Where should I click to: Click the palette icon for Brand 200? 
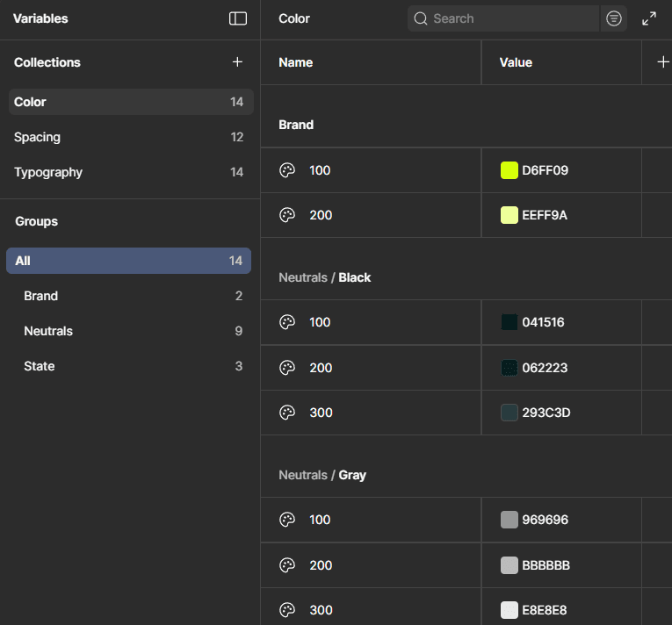point(287,215)
